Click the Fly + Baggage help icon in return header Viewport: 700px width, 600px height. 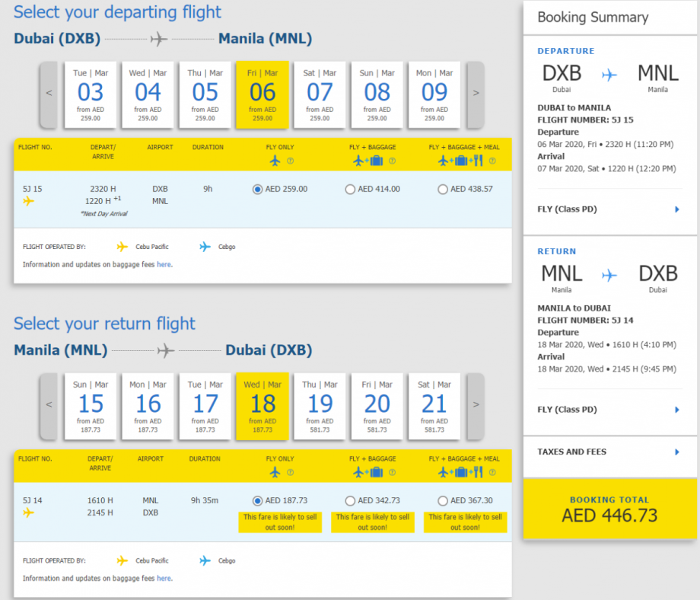[x=393, y=473]
